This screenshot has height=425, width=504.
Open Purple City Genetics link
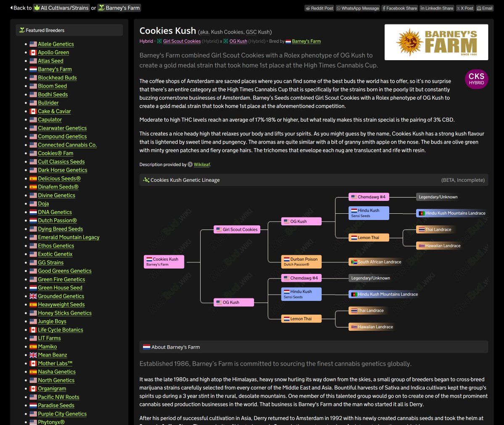pos(62,414)
